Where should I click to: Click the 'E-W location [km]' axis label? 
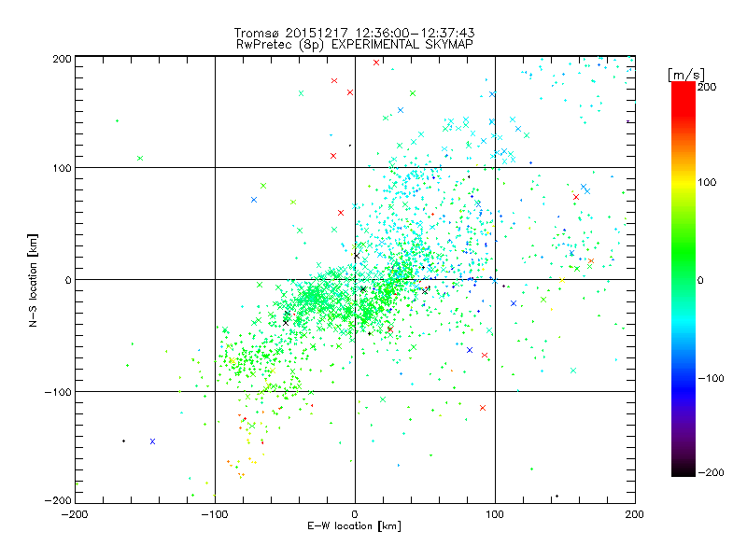(354, 526)
